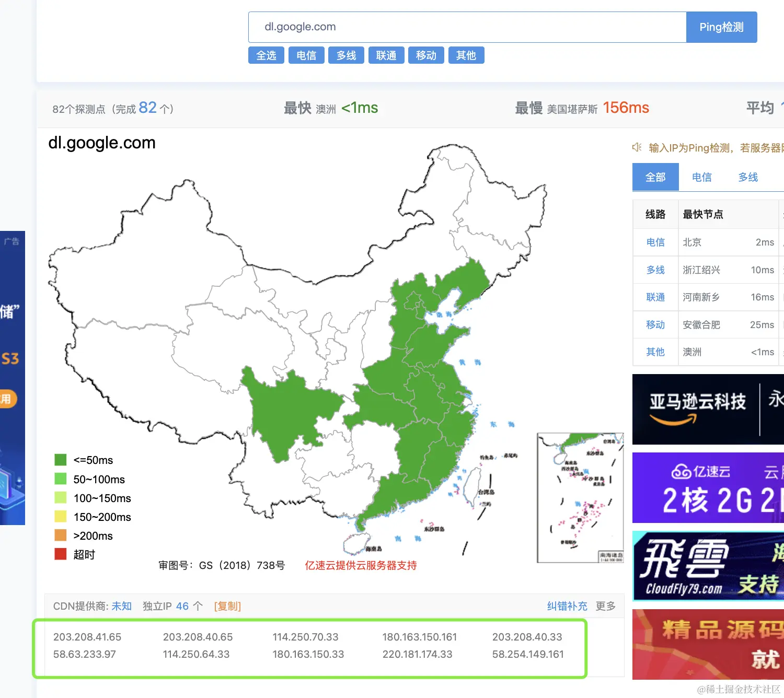Click the dl.google.com map title
Screen dimensions: 784x698
click(x=102, y=143)
